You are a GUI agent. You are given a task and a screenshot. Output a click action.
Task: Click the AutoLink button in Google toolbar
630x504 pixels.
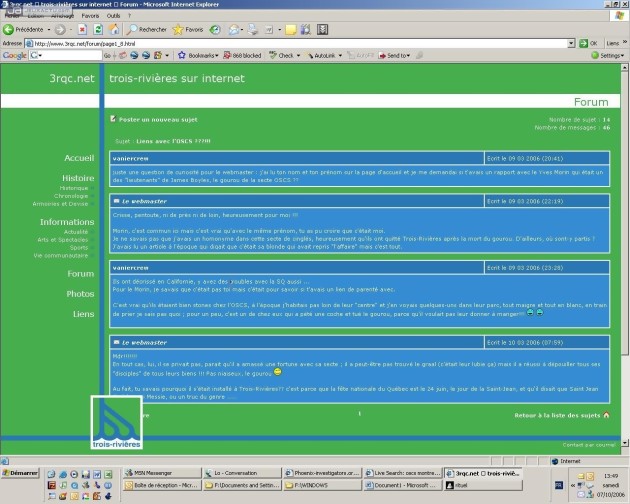(324, 55)
